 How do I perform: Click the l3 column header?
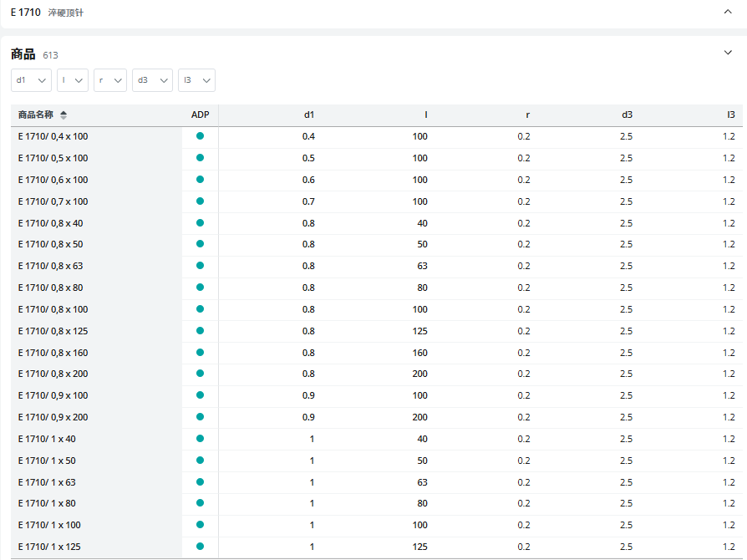click(731, 115)
